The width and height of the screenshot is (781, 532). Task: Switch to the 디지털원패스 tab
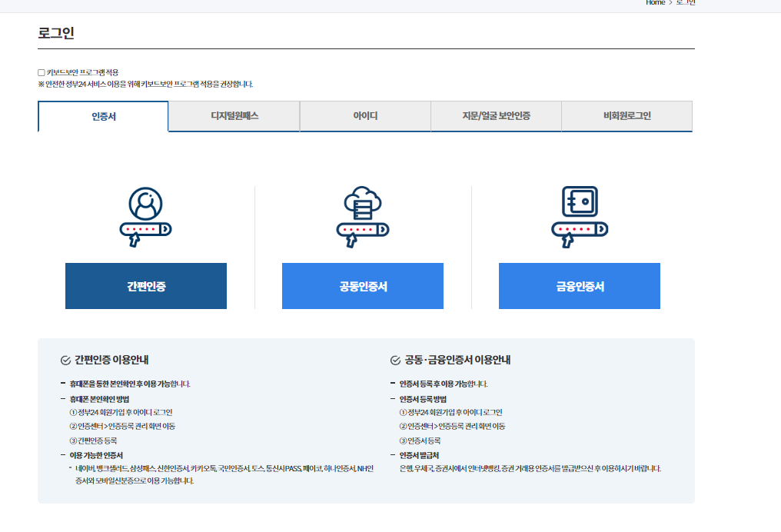point(234,116)
